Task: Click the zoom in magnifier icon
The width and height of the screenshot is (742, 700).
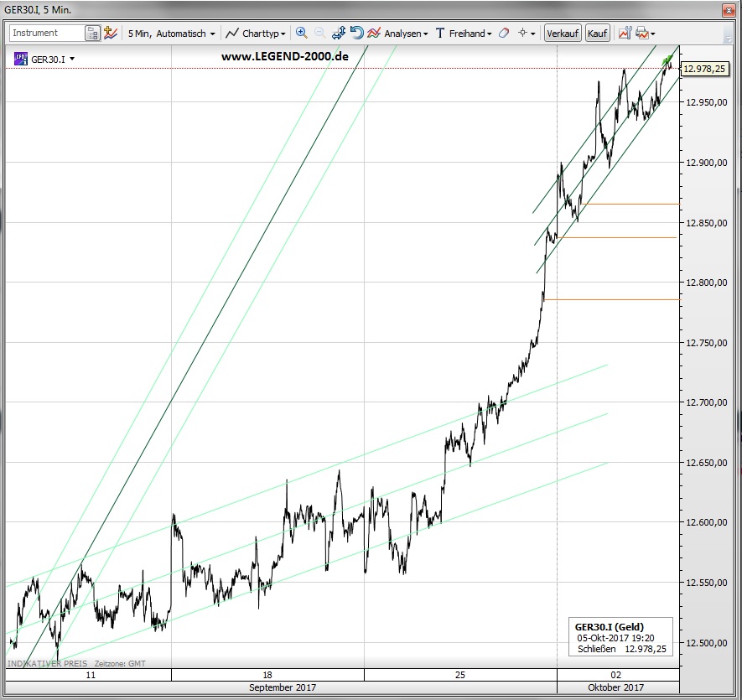Action: [302, 34]
